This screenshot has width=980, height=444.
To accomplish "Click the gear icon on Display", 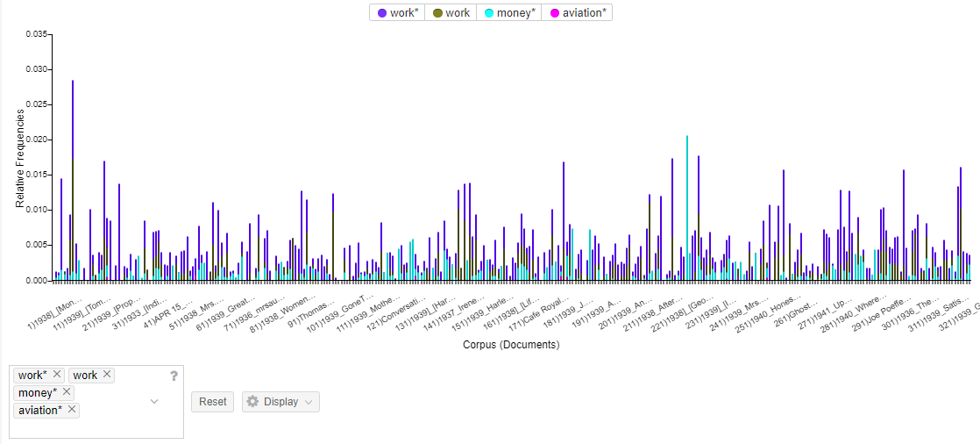I will tap(252, 402).
